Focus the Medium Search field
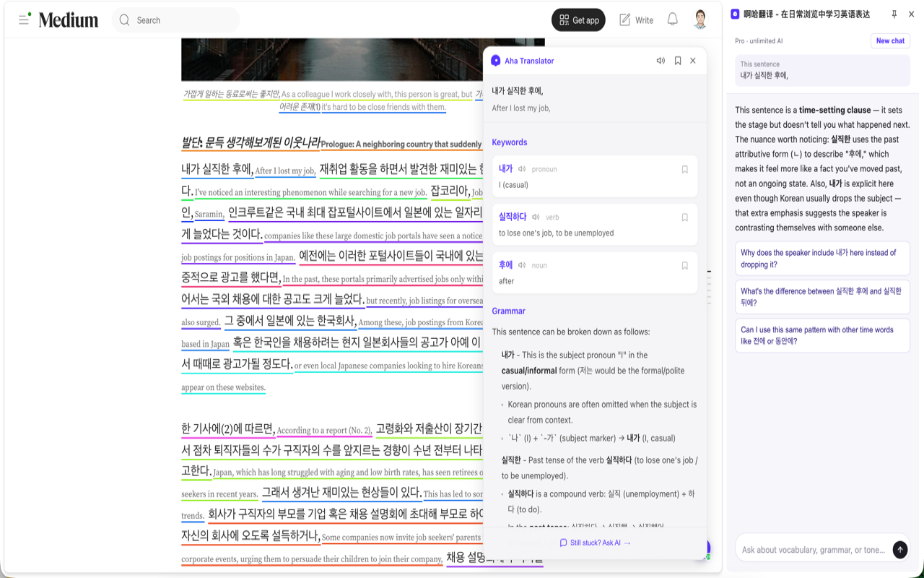Viewport: 924px width, 578px height. click(175, 20)
